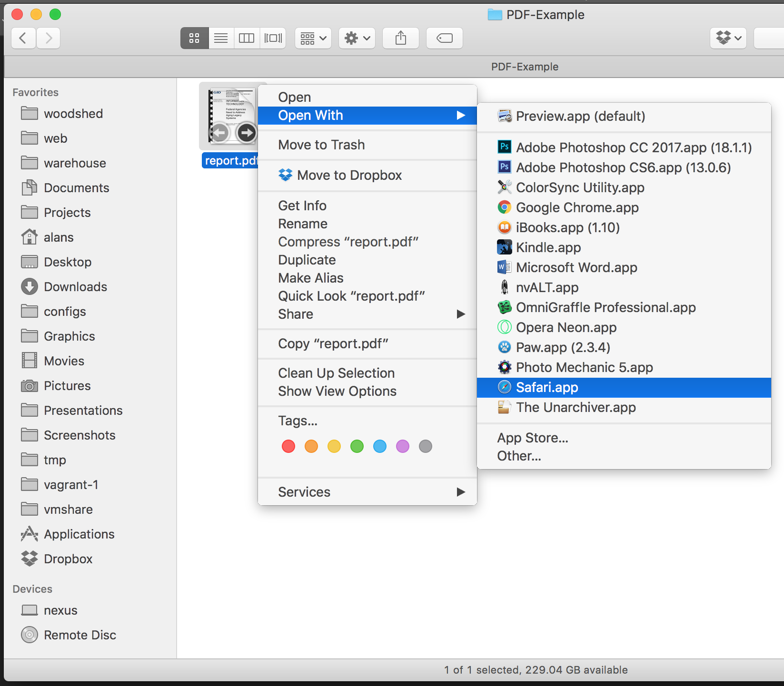Open the Action gear dropdown menu
The height and width of the screenshot is (686, 784).
tap(357, 38)
